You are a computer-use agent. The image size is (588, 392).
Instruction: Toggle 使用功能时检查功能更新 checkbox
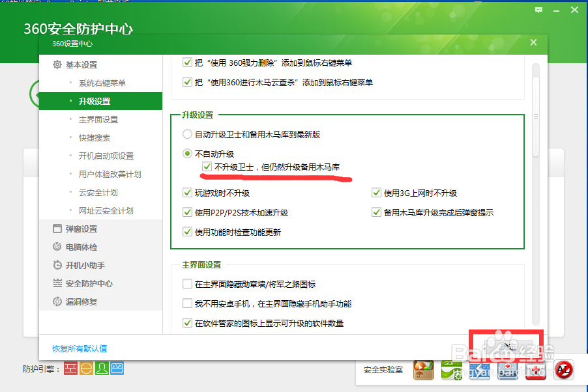187,232
